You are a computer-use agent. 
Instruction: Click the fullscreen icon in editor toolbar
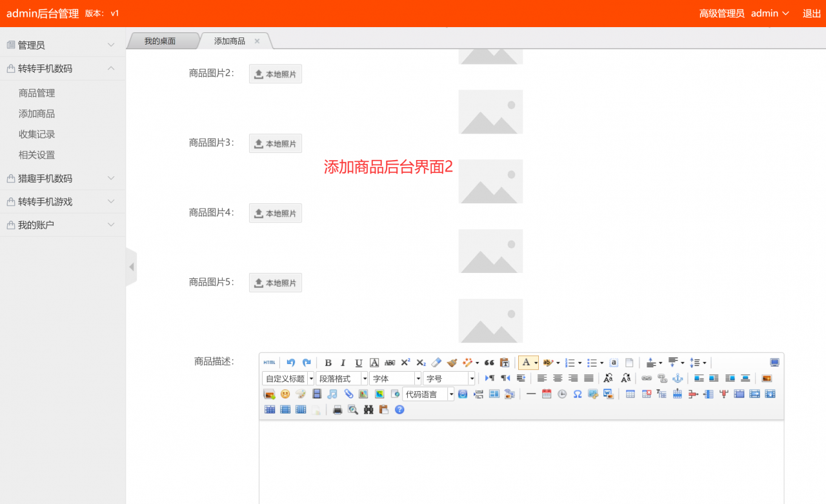(774, 363)
